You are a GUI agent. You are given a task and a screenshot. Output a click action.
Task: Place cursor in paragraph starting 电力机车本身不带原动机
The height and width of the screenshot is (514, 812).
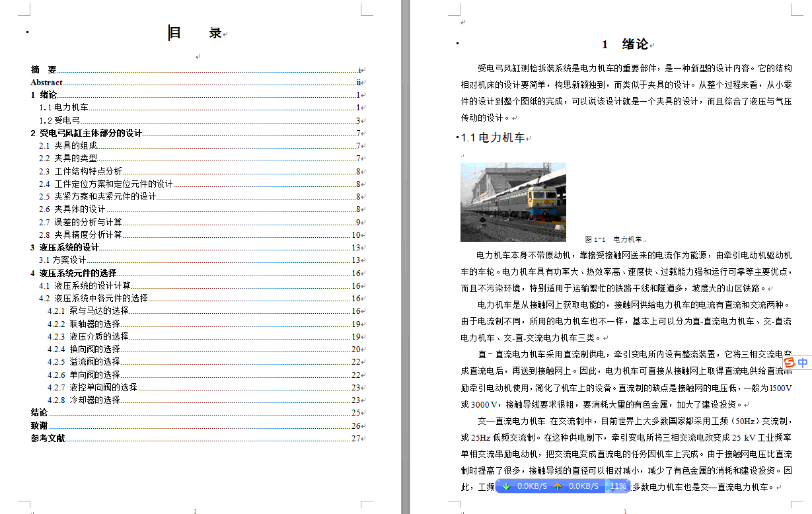(626, 272)
